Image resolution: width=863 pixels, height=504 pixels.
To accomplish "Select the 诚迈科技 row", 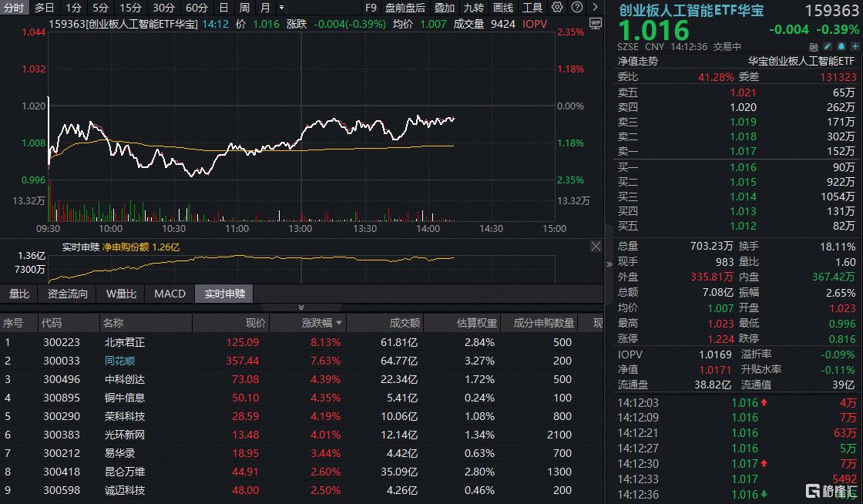I will pos(301,490).
